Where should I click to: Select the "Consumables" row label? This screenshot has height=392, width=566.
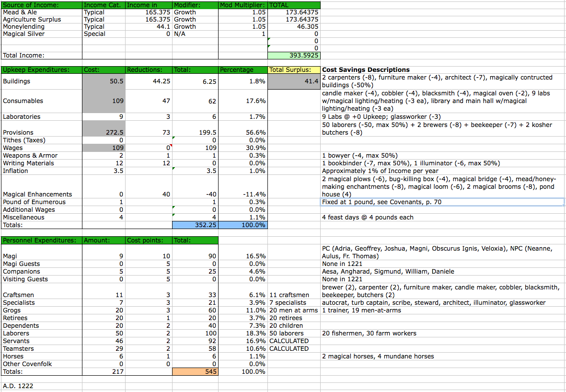point(42,101)
